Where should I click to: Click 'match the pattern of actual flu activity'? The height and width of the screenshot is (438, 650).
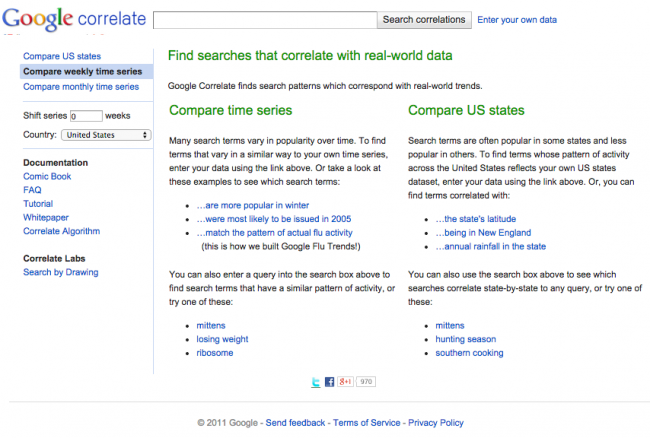click(x=274, y=232)
